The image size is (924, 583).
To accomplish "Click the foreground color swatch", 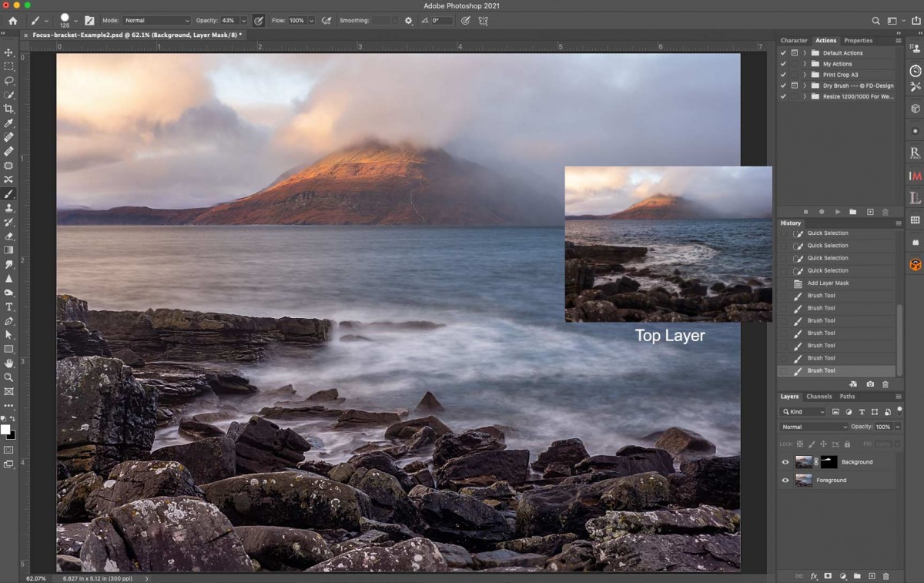I will pos(5,430).
